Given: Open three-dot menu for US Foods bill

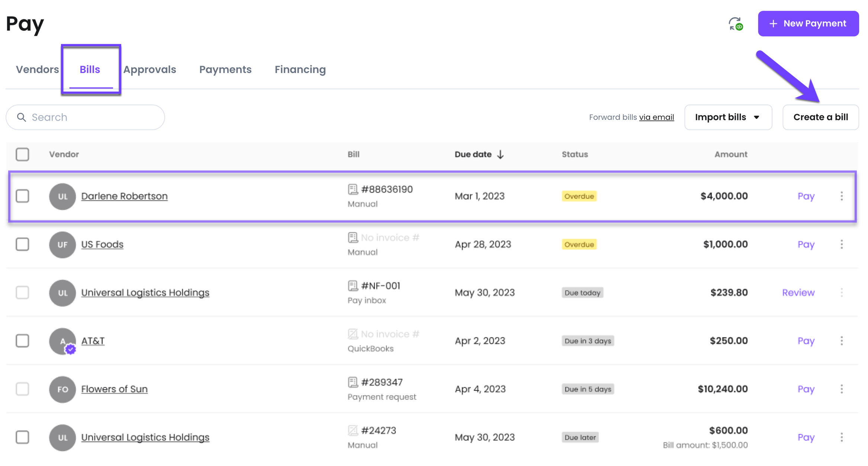Looking at the screenshot, I should [x=841, y=245].
